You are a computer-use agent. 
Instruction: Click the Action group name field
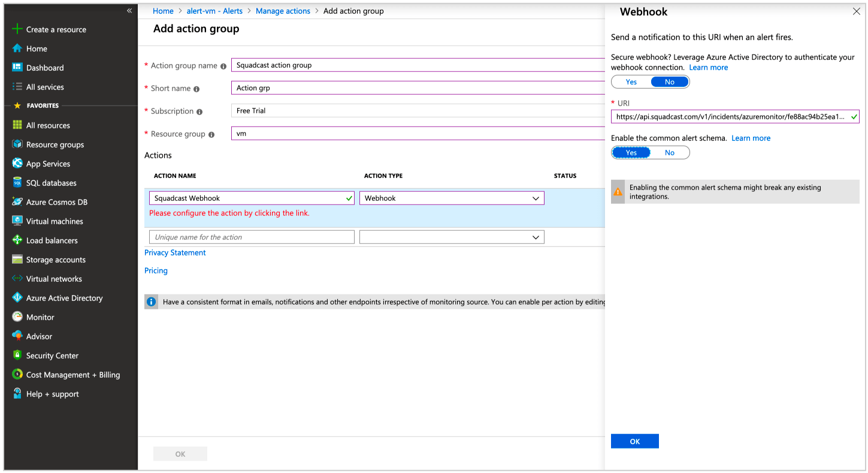coord(418,65)
